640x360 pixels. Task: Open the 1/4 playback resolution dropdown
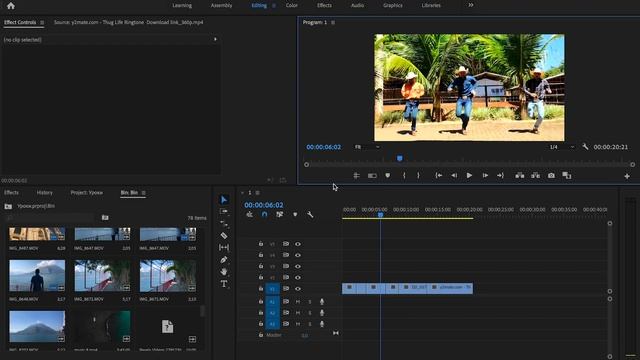coord(562,147)
